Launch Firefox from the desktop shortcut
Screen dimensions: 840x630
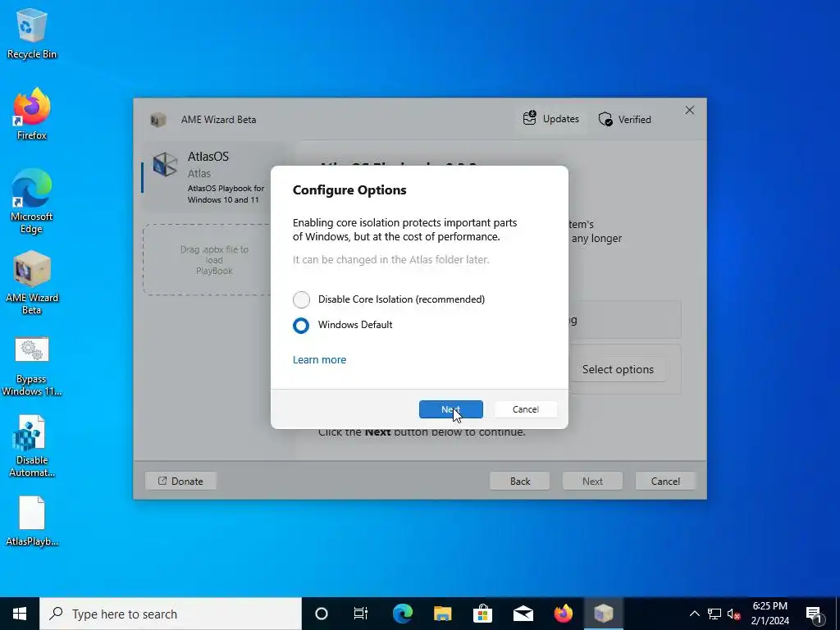click(32, 115)
